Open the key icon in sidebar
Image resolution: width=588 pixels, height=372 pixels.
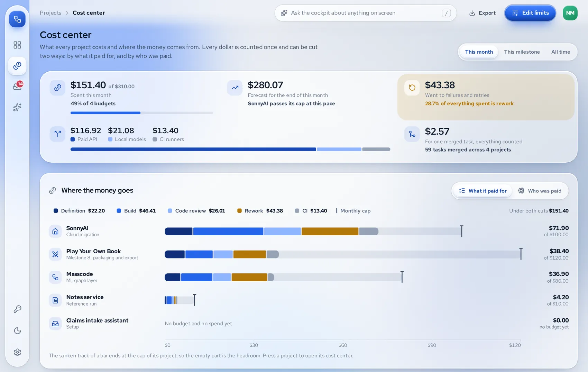17,309
